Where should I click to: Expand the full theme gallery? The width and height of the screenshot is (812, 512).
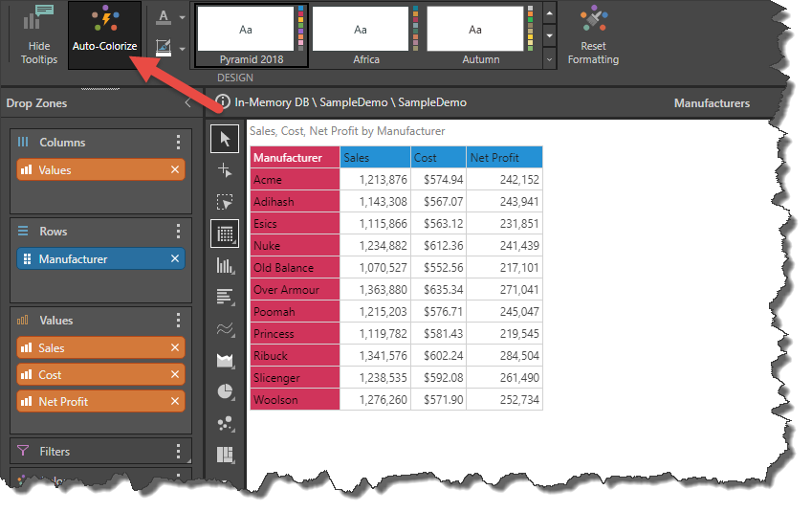click(x=549, y=59)
